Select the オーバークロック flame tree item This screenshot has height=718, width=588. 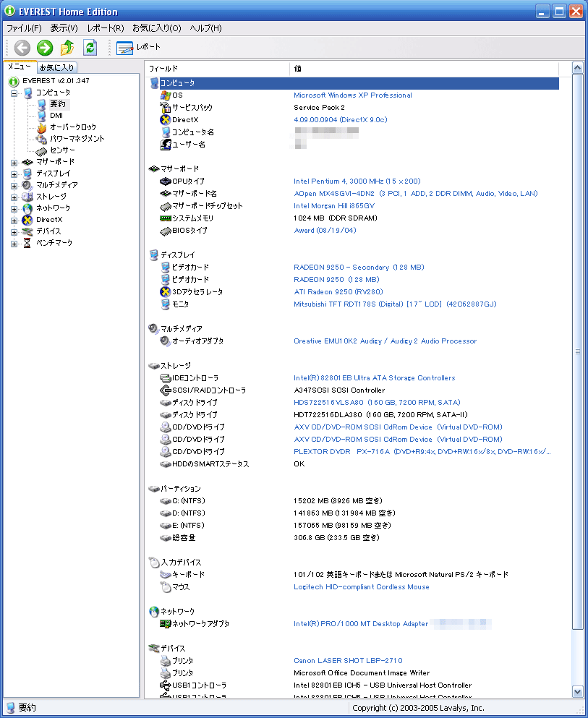click(x=73, y=127)
